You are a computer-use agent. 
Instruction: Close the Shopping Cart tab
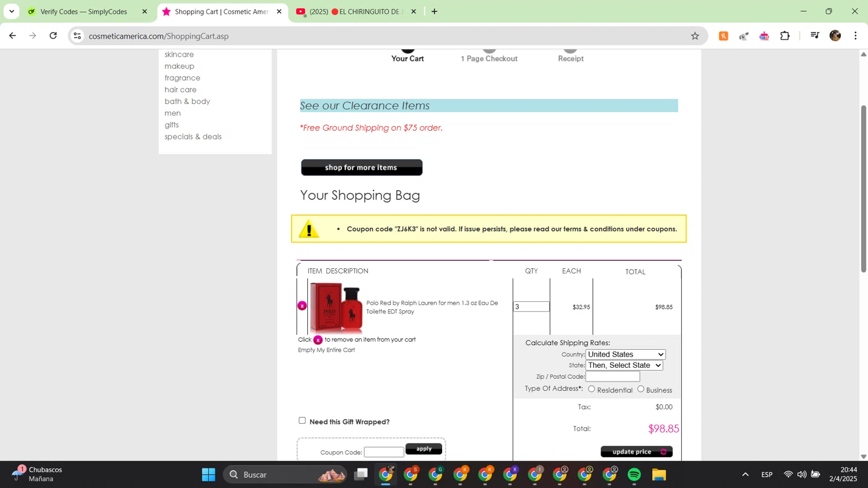coord(279,12)
